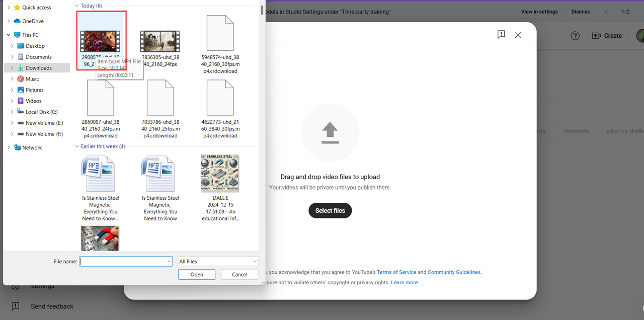Select 5948574-uhd_3840_2160_30fps crdownload file
Screen dimensions: 644x320
(x=220, y=44)
